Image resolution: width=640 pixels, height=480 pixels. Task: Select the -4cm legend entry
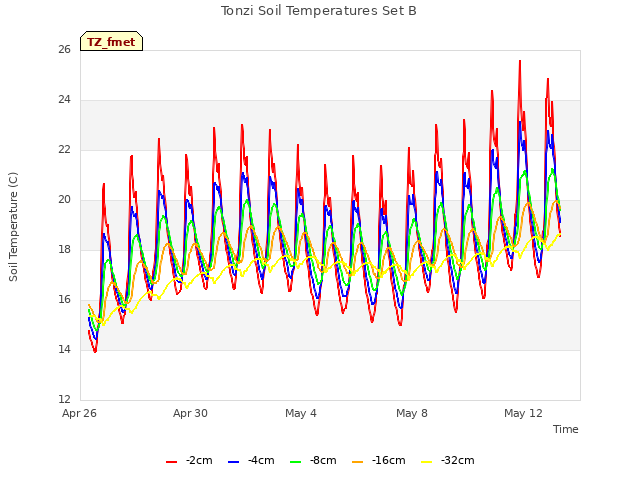coord(251,461)
